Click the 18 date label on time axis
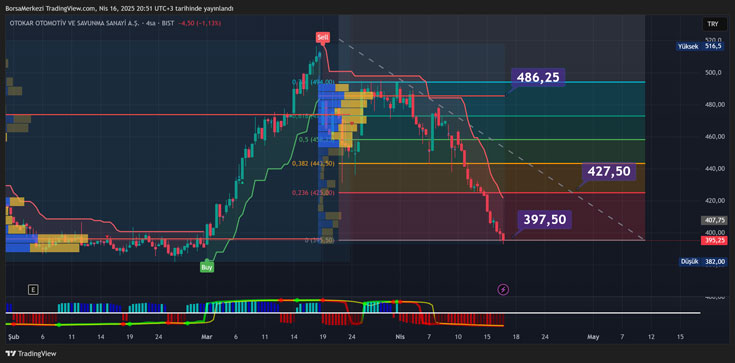This screenshot has height=363, width=735. (516, 337)
